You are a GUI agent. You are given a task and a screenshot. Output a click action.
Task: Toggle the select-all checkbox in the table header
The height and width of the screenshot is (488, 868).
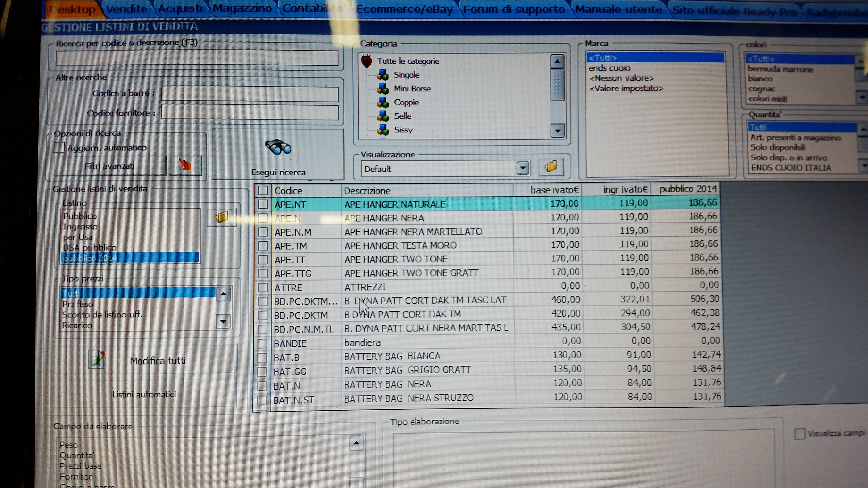[x=263, y=191]
